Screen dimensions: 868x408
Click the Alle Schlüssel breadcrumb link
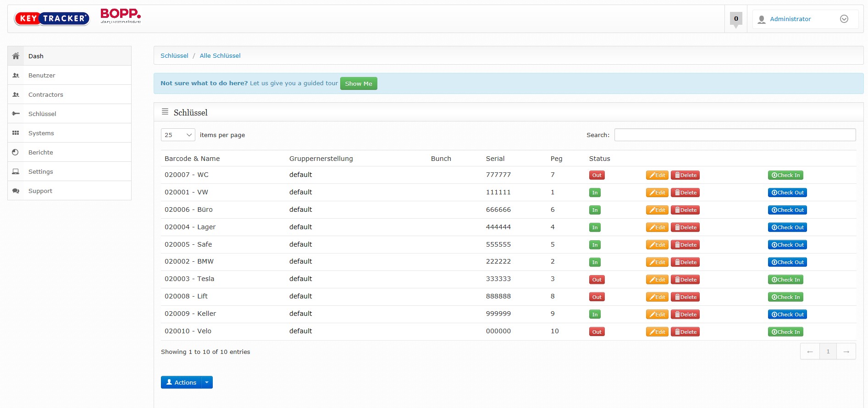point(220,55)
